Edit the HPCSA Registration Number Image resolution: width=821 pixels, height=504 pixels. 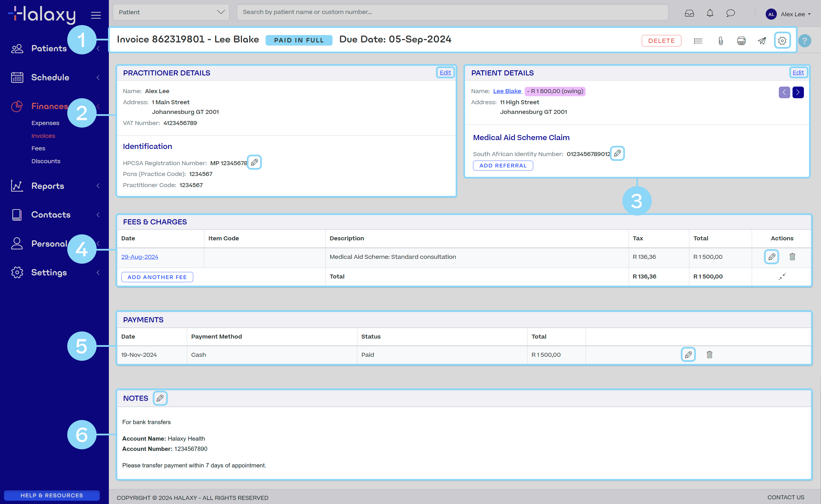[254, 162]
